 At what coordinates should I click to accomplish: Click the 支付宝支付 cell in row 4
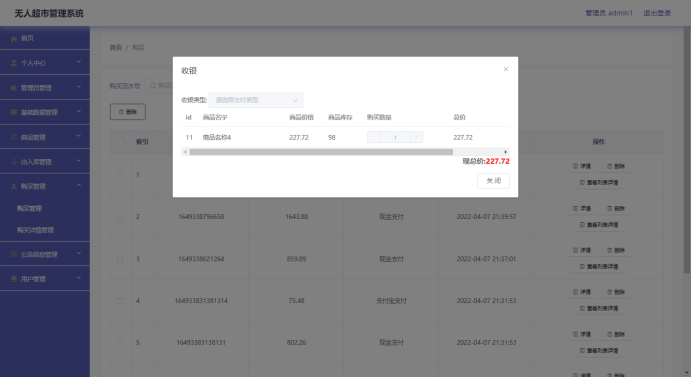click(x=391, y=301)
